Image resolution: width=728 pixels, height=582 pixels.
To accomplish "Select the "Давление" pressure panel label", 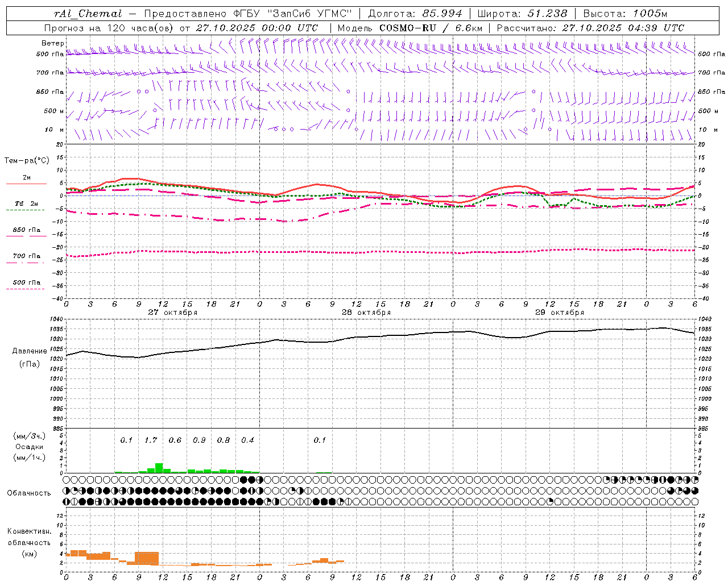I will pyautogui.click(x=30, y=351).
